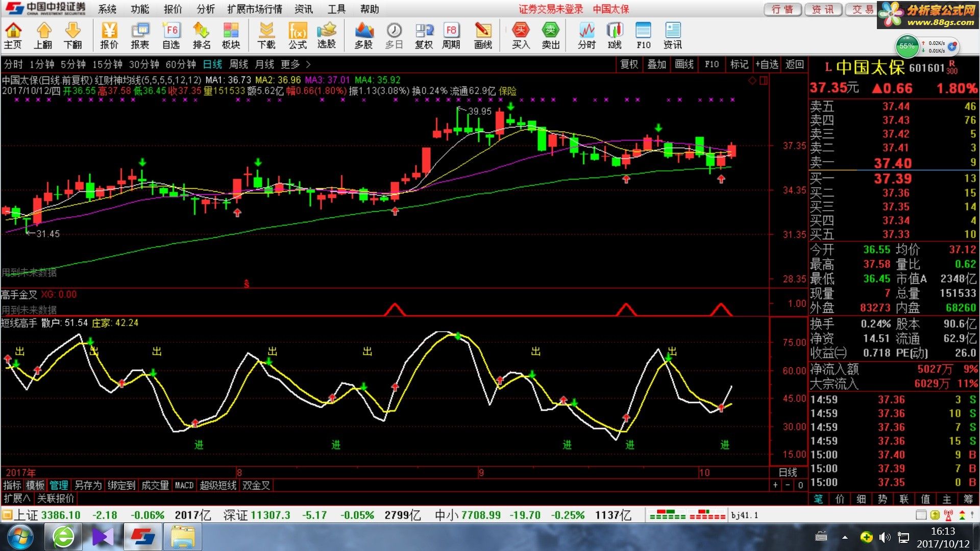
Task: Open 360 browser from taskbar
Action: tap(64, 537)
